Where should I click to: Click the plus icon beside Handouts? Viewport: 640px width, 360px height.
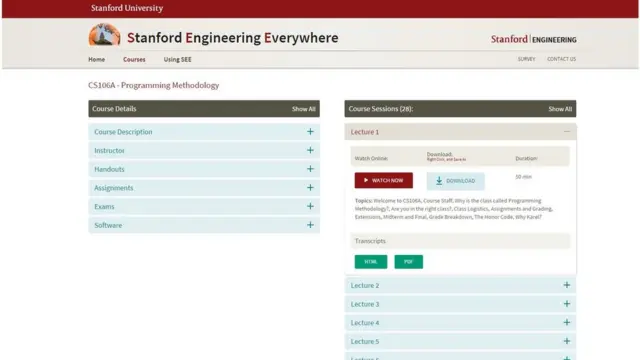(310, 169)
